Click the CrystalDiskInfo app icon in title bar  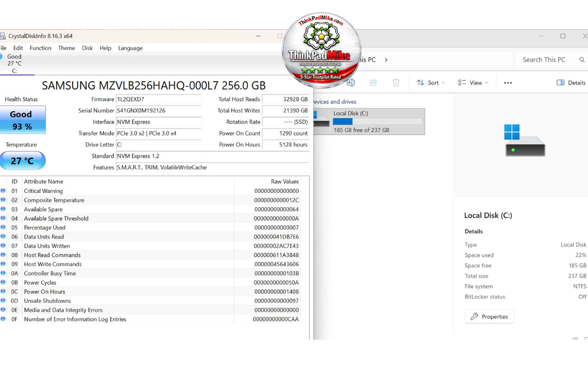pos(2,36)
